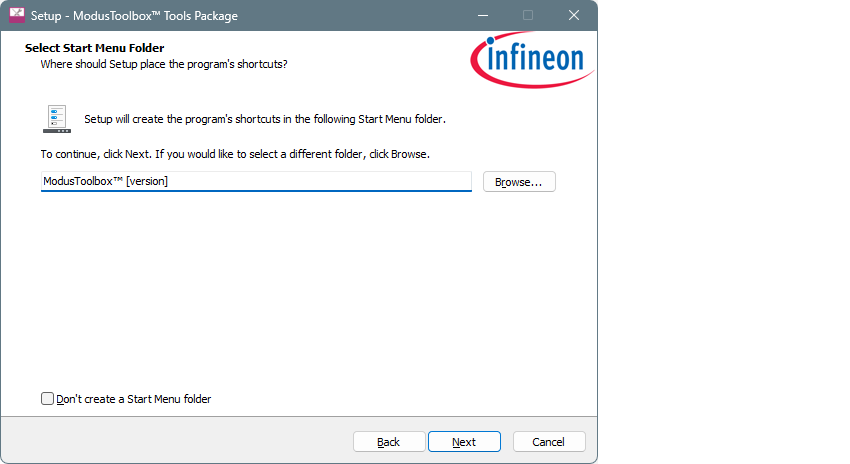Viewport: 850px width, 464px height.
Task: Click the 'Setup - ModusToolbox Tools Package' title text
Action: (x=134, y=16)
